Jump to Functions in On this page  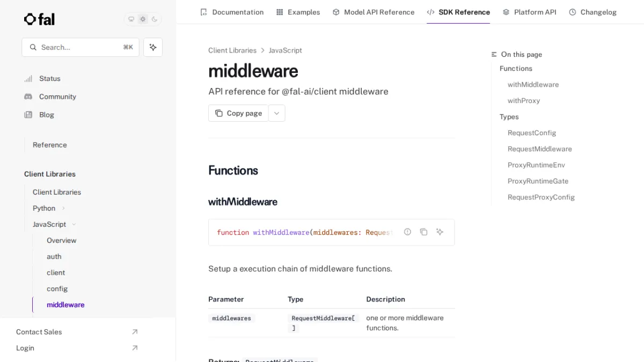point(516,69)
